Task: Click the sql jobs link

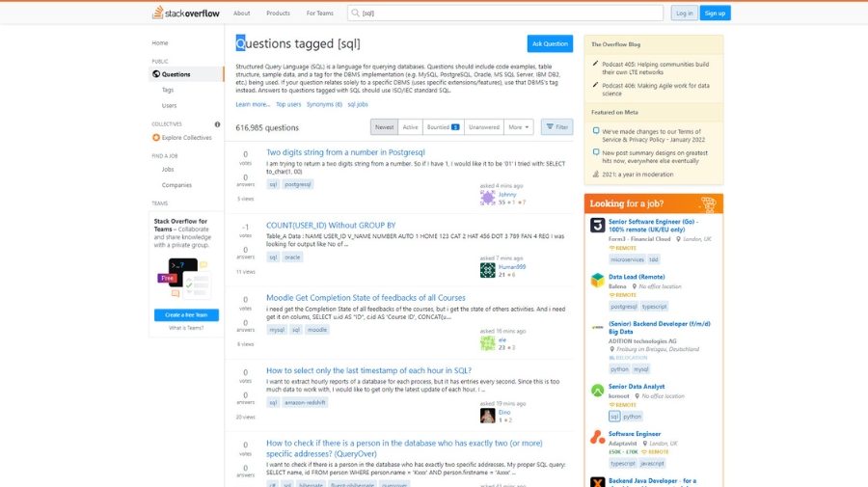Action: [x=358, y=104]
